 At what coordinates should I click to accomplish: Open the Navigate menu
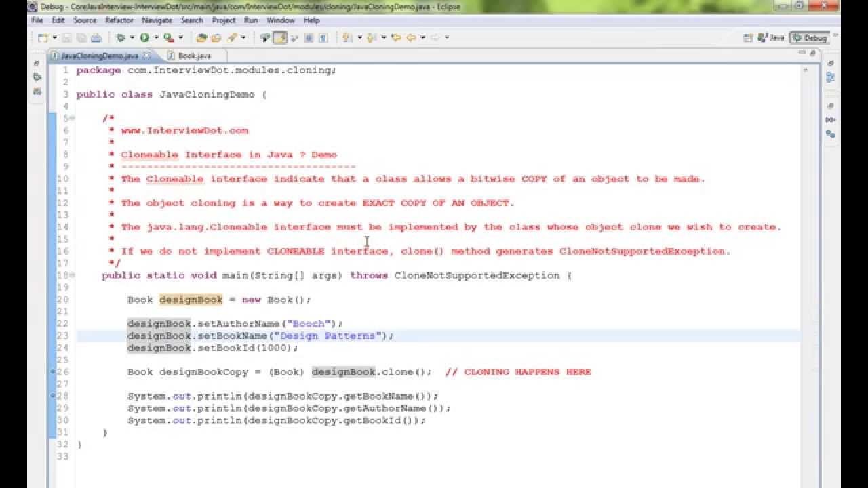(157, 20)
